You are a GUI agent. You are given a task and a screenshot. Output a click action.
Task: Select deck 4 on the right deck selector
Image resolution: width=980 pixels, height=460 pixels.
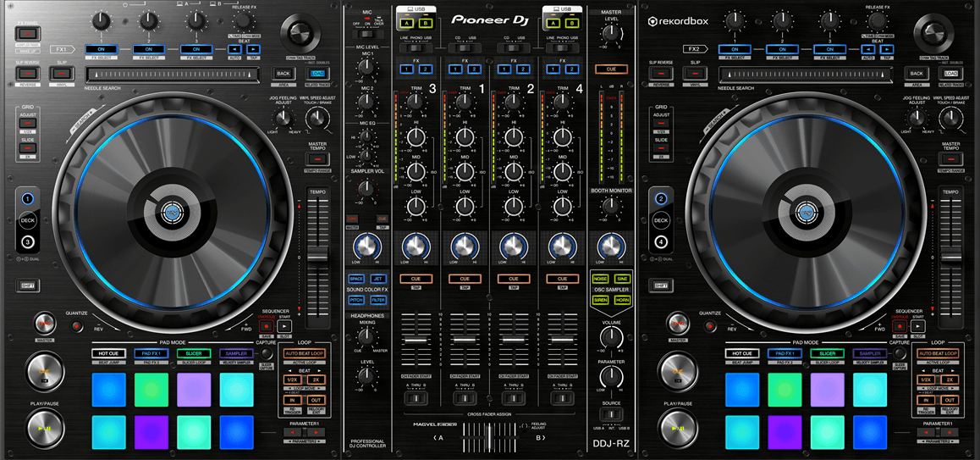tap(661, 242)
